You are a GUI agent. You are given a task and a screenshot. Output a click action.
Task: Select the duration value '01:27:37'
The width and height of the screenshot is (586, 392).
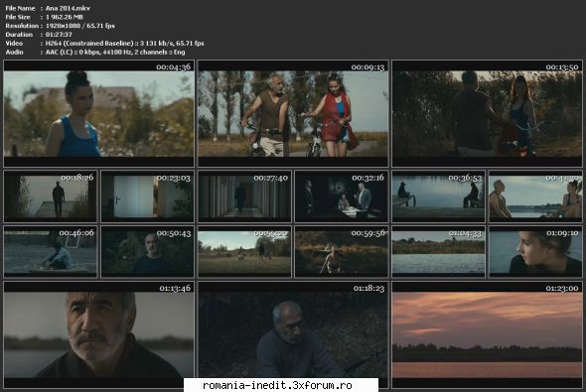pos(59,35)
